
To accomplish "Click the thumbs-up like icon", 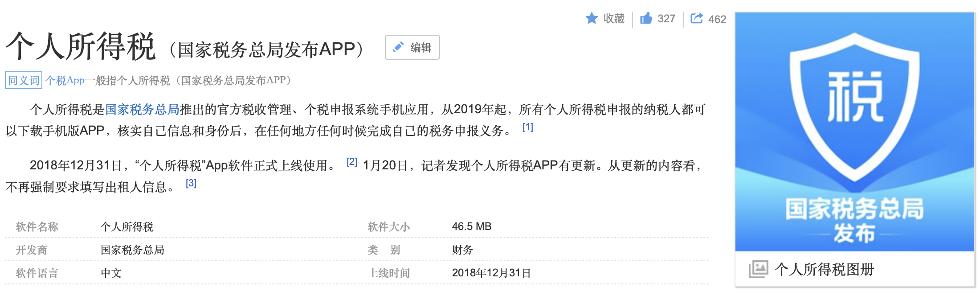I will click(x=646, y=18).
